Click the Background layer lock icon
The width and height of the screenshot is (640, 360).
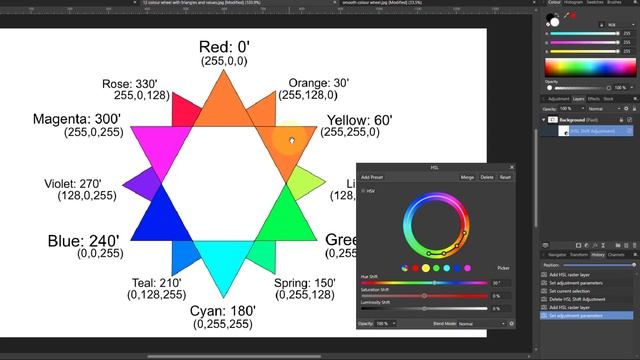click(x=621, y=120)
